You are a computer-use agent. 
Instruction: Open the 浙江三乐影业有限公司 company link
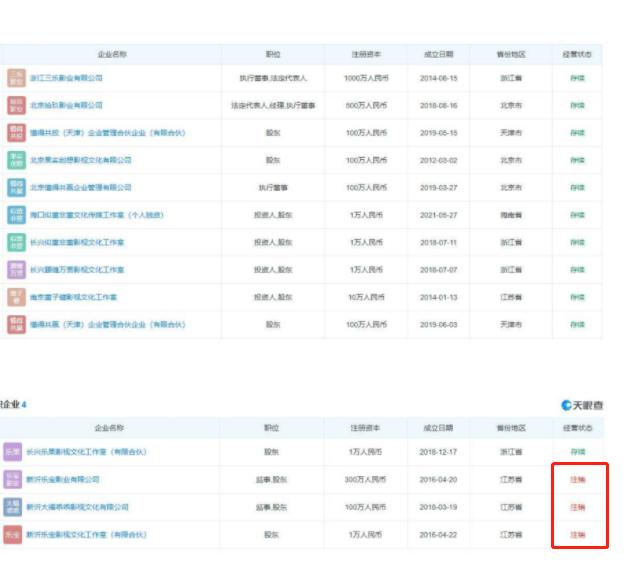(x=66, y=78)
